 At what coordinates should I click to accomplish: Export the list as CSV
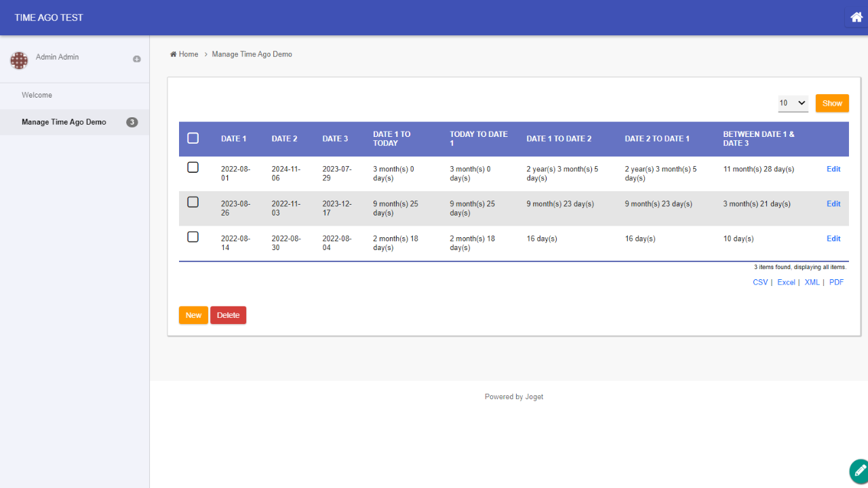click(x=760, y=283)
